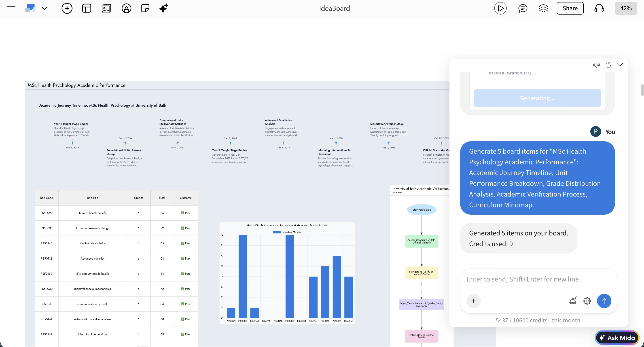The height and width of the screenshot is (347, 644).
Task: Open the comments chat icon
Action: coord(523,8)
